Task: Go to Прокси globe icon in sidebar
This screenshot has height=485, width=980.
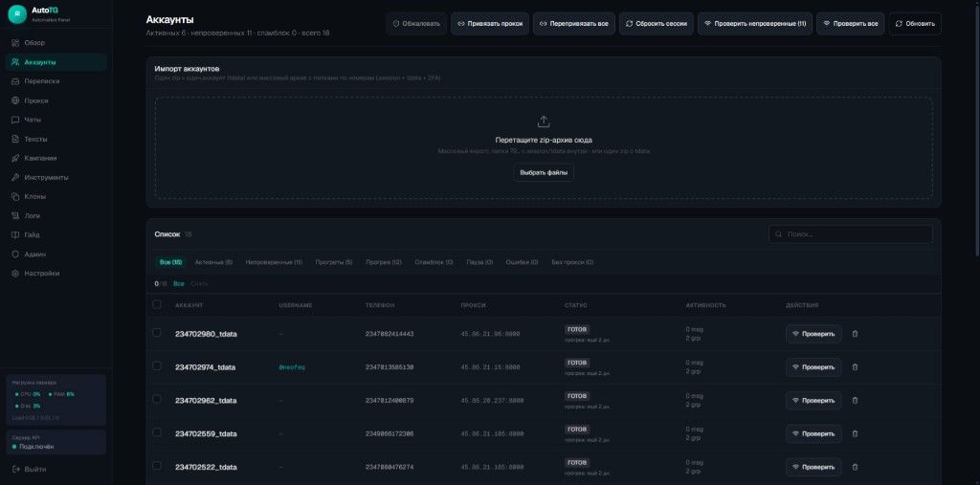Action: (x=15, y=100)
